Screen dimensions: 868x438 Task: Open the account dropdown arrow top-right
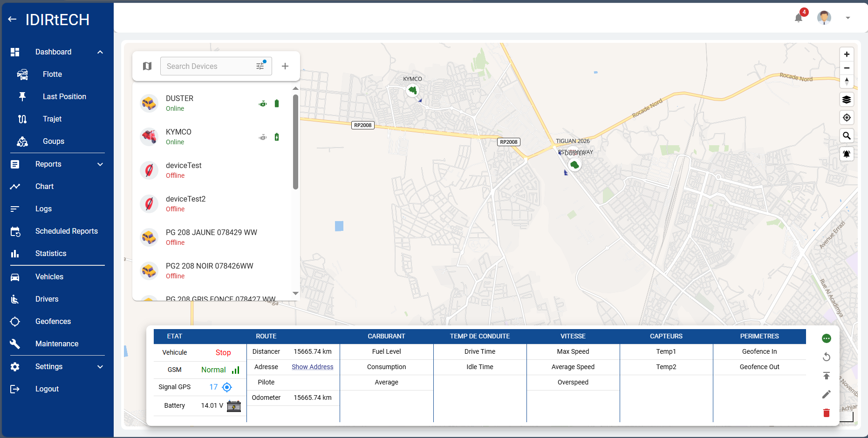(848, 17)
